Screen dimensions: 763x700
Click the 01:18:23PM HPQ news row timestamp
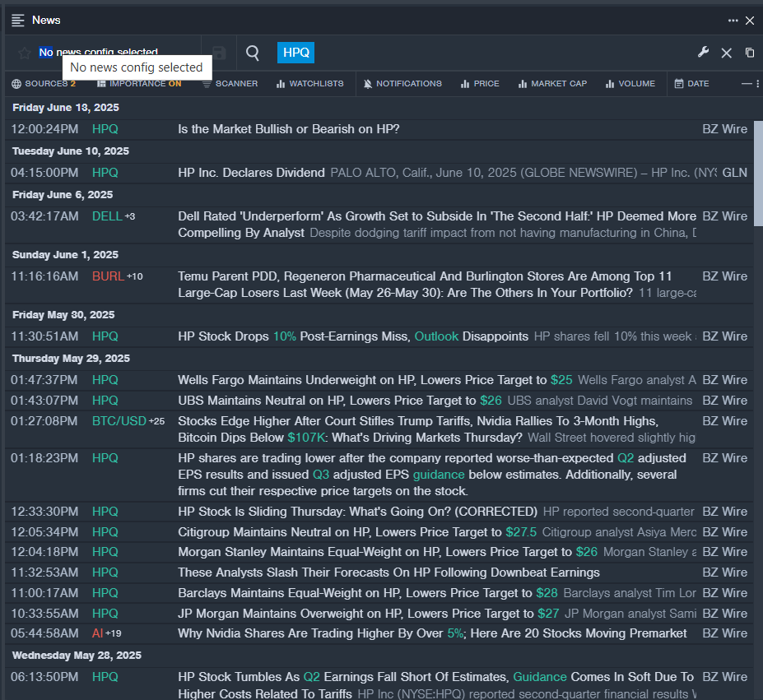[x=44, y=458]
